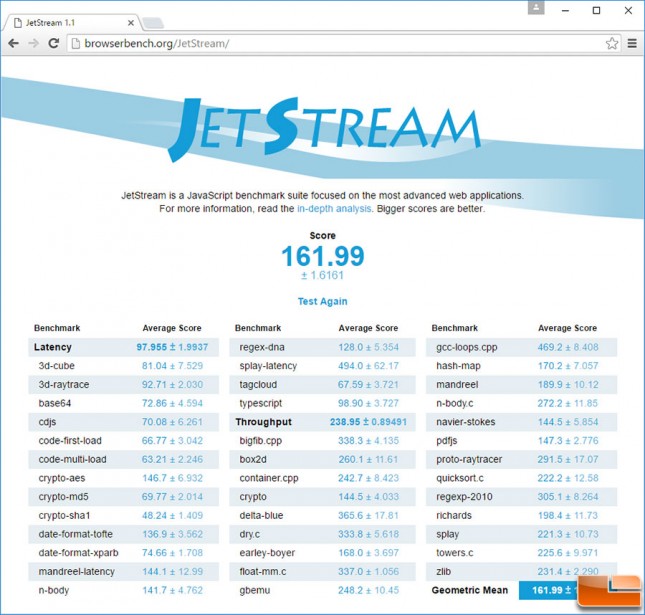Click zlib benchmark name
Screen dimensions: 645x615
(x=443, y=571)
